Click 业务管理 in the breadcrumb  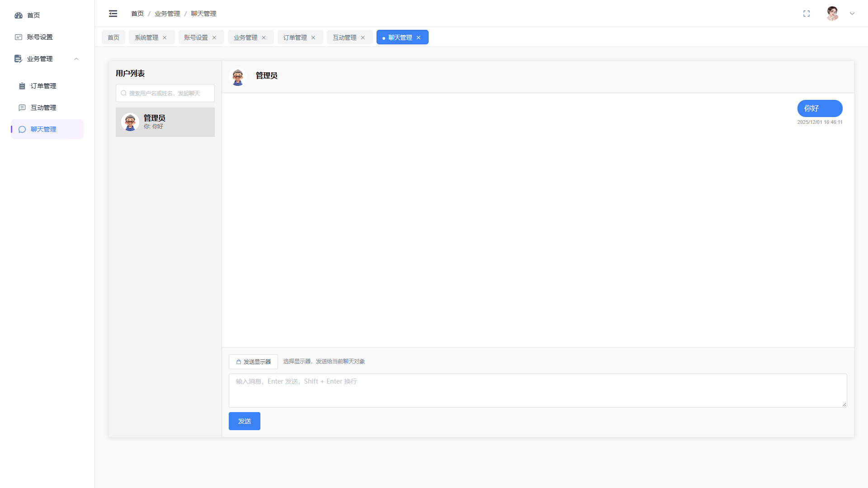(x=167, y=14)
